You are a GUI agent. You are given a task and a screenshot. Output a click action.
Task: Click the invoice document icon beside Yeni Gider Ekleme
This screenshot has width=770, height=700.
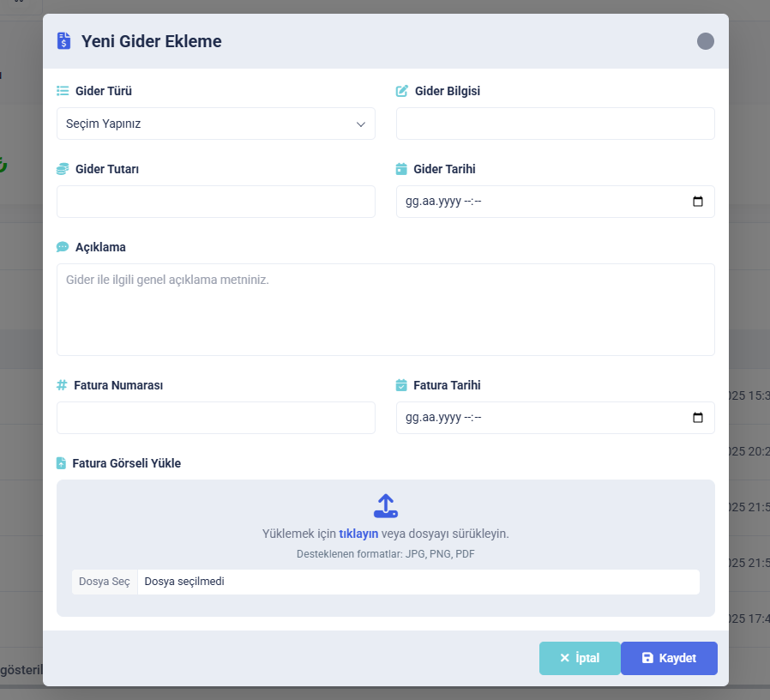coord(63,41)
